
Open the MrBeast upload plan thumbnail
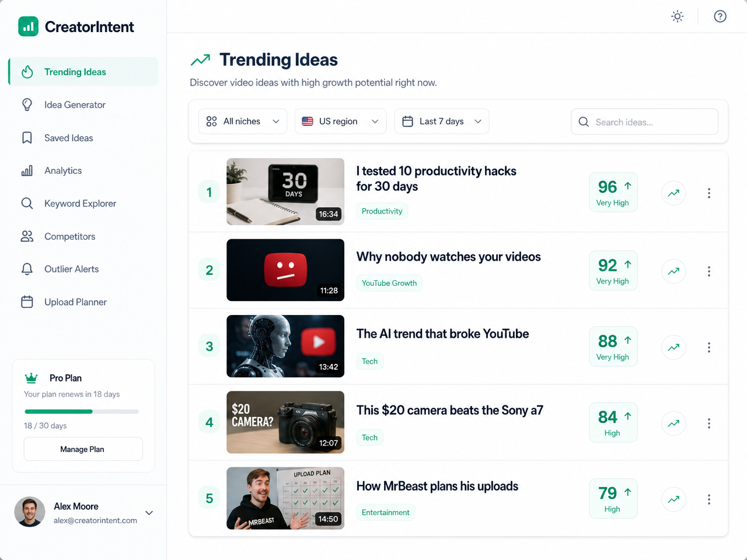pyautogui.click(x=285, y=498)
